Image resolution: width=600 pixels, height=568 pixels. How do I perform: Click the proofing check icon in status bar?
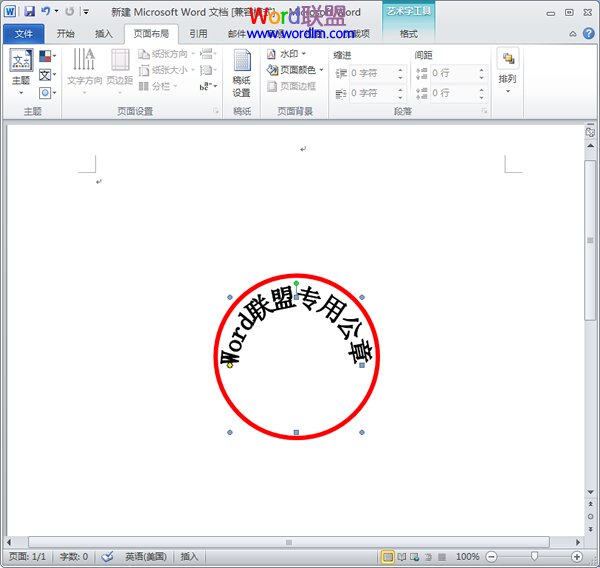108,556
